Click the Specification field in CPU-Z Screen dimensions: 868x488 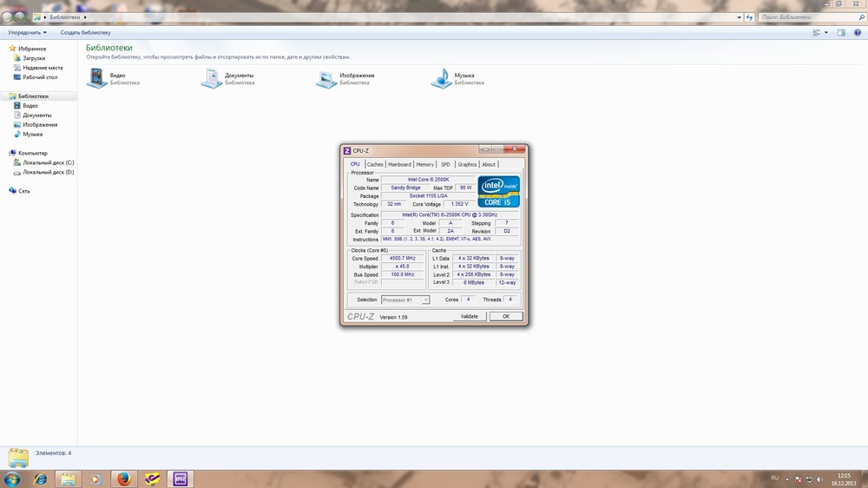coord(450,215)
